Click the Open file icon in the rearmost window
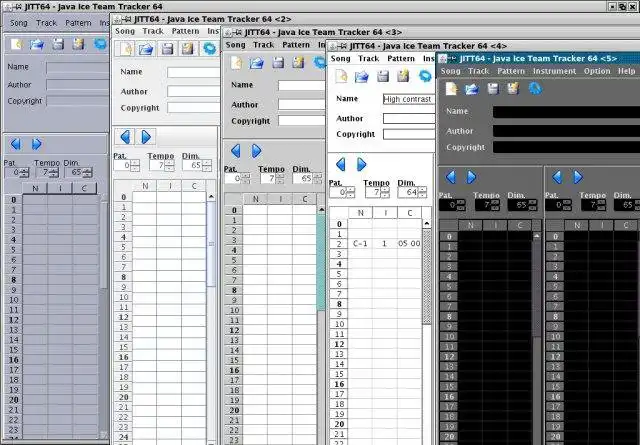Viewport: 640px width, 445px height. tap(37, 44)
